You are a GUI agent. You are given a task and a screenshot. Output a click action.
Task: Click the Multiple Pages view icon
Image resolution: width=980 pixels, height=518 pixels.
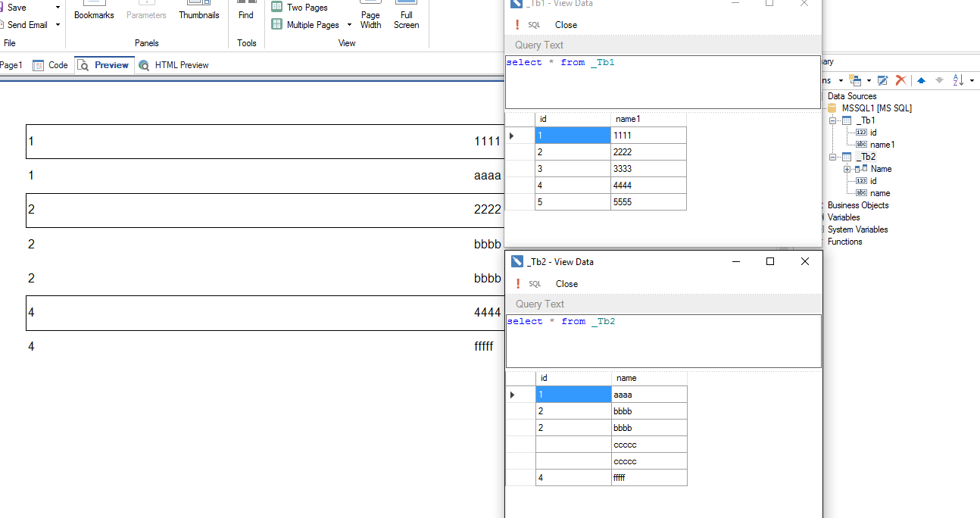[277, 24]
